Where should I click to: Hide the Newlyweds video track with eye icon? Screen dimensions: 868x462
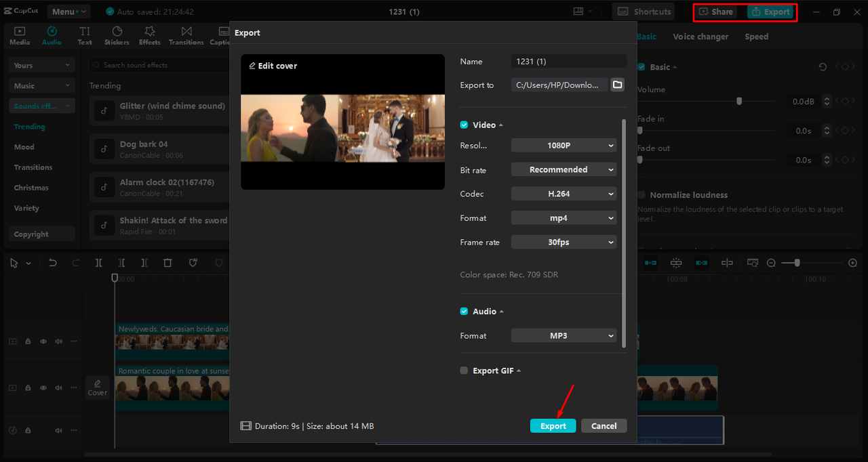43,341
